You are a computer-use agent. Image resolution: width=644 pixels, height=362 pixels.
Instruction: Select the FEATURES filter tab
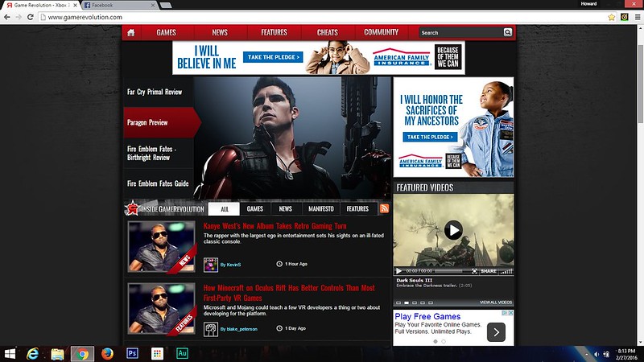pos(357,209)
